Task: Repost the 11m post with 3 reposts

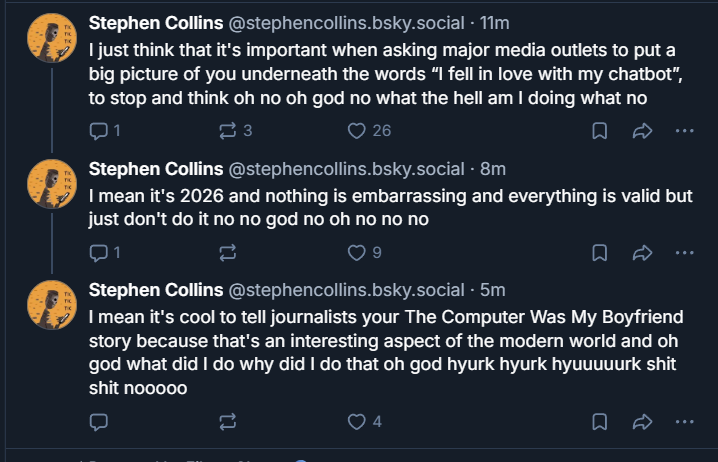Action: pos(235,131)
